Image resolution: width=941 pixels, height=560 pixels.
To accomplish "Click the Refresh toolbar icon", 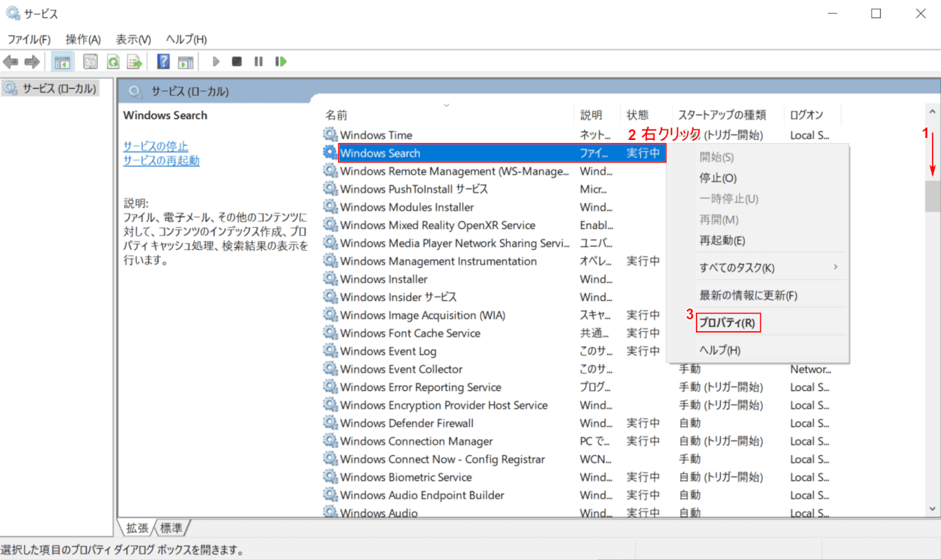I will pos(112,62).
